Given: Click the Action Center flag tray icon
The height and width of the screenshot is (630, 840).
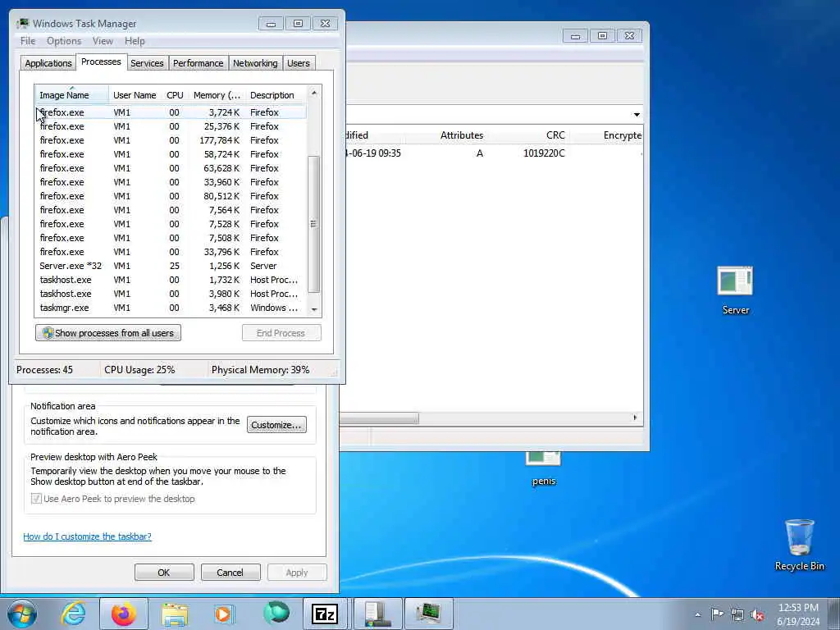Looking at the screenshot, I should pyautogui.click(x=717, y=614).
